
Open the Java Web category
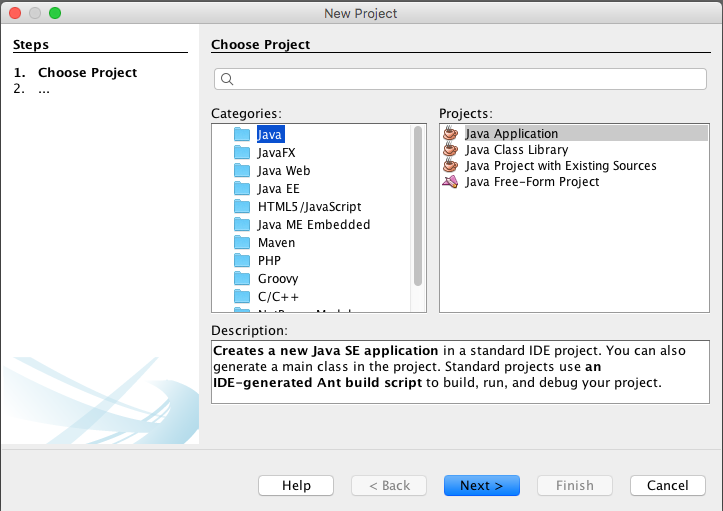(284, 171)
